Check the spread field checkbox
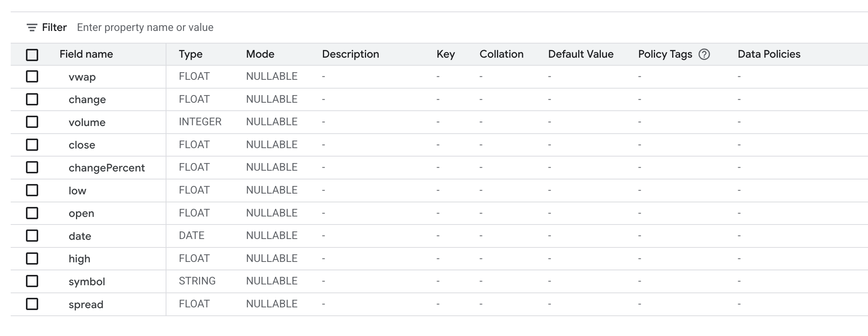Viewport: 868px width, 336px height. (x=32, y=304)
